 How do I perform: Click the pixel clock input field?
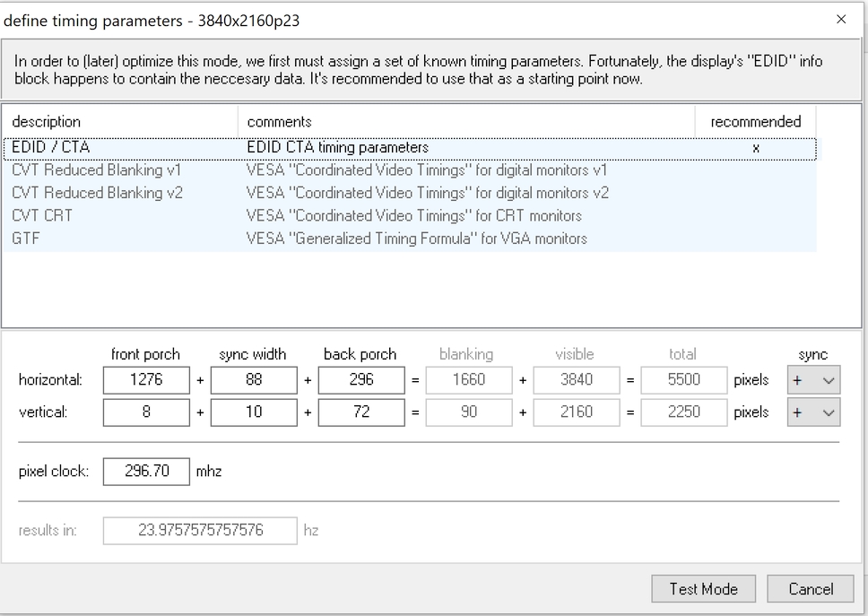(146, 472)
